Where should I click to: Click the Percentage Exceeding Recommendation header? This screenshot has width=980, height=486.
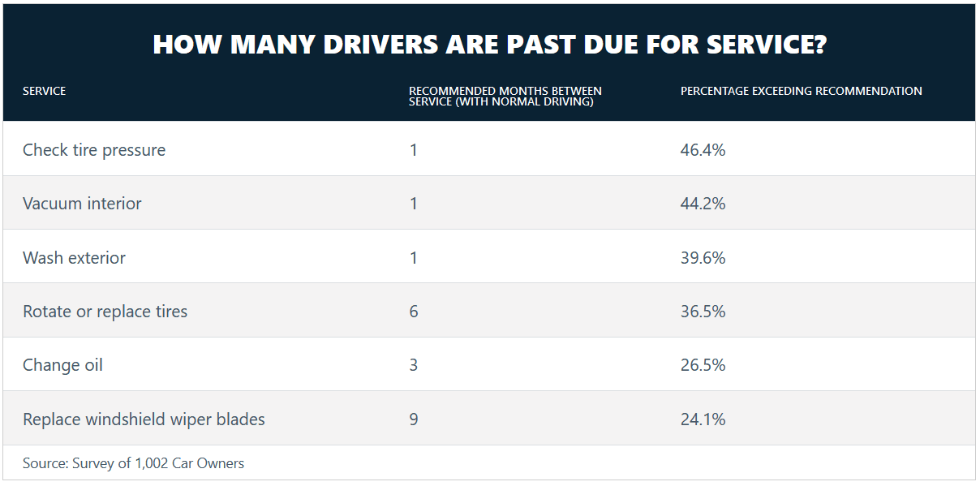point(801,91)
